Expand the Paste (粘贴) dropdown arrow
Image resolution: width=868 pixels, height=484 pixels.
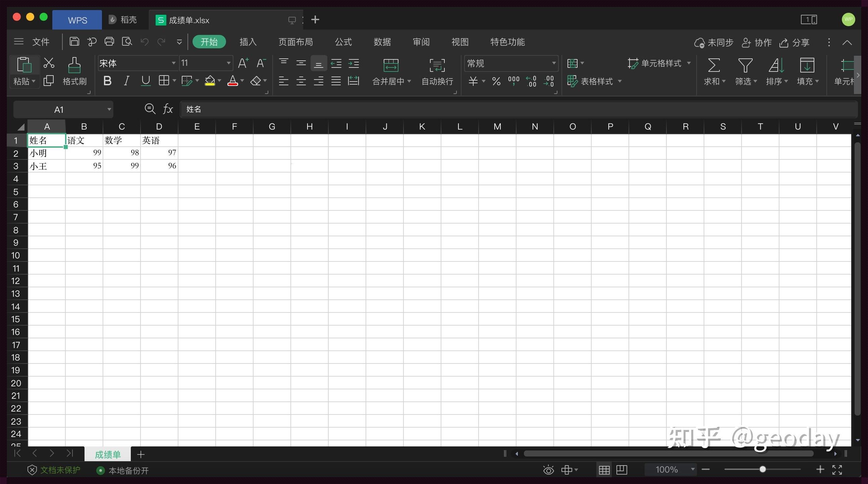(x=33, y=81)
